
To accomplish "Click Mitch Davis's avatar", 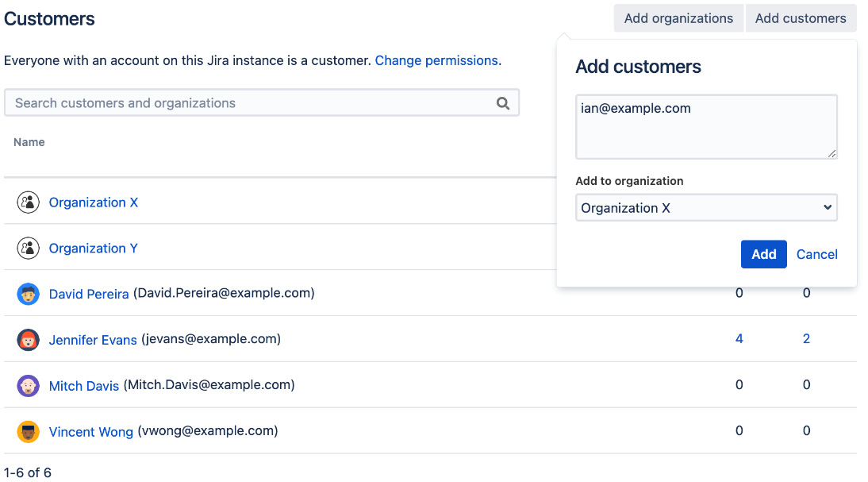I will coord(28,385).
